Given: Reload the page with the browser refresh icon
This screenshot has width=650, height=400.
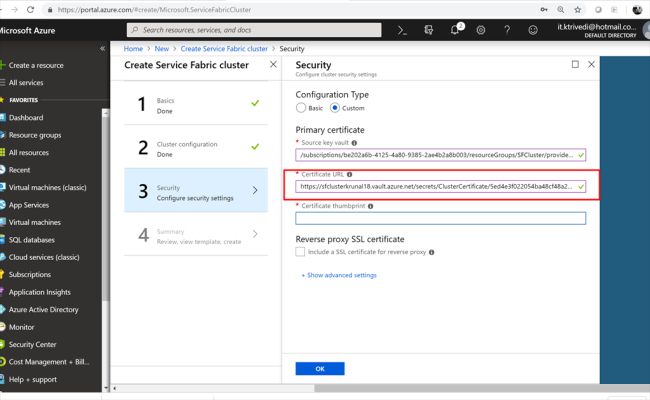Looking at the screenshot, I should (30, 9).
